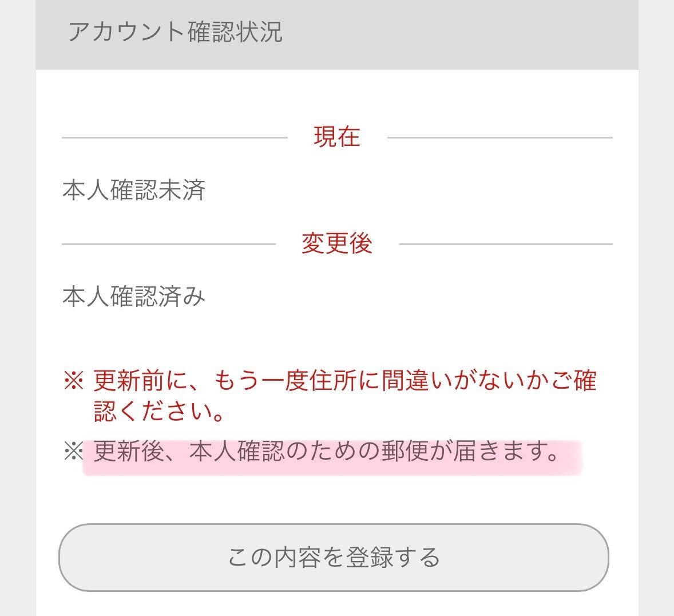Click the 本人確認済み status text
This screenshot has width=674, height=616.
(x=134, y=297)
